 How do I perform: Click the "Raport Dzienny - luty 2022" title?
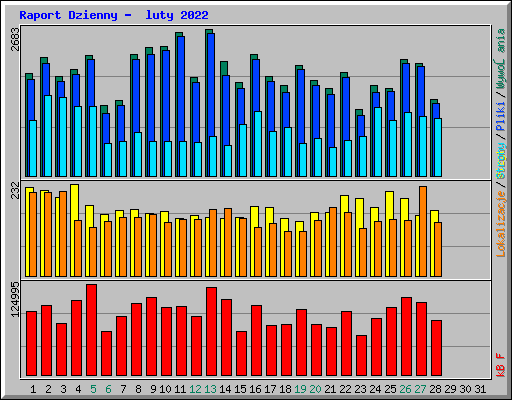point(114,15)
